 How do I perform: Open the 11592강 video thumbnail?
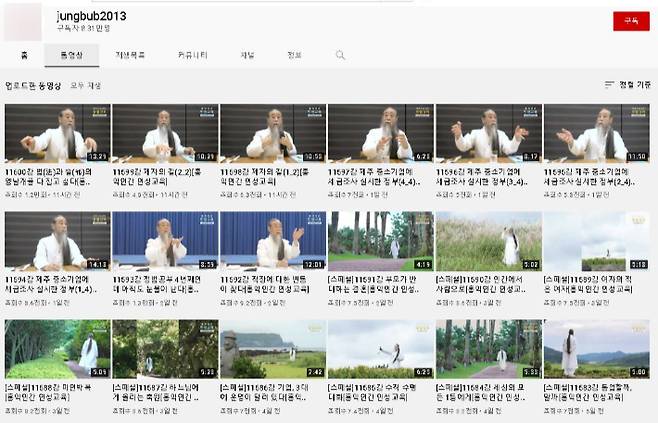pos(273,241)
